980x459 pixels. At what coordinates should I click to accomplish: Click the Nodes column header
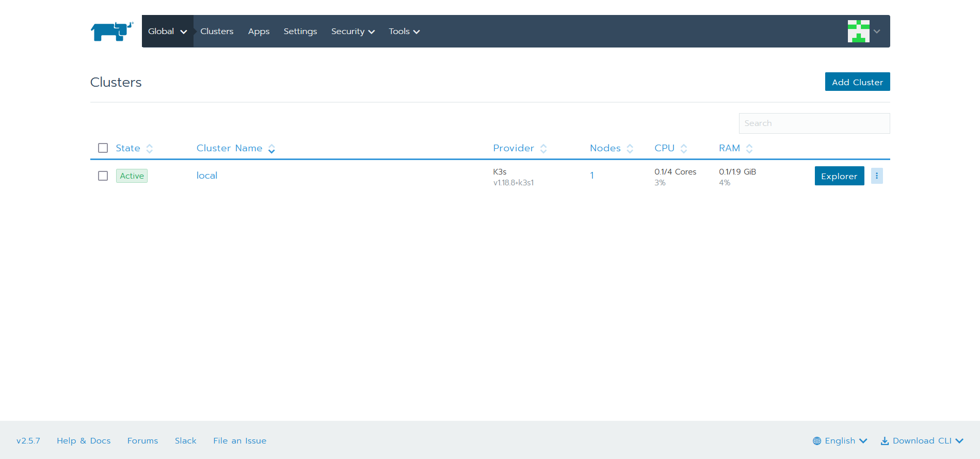click(605, 148)
